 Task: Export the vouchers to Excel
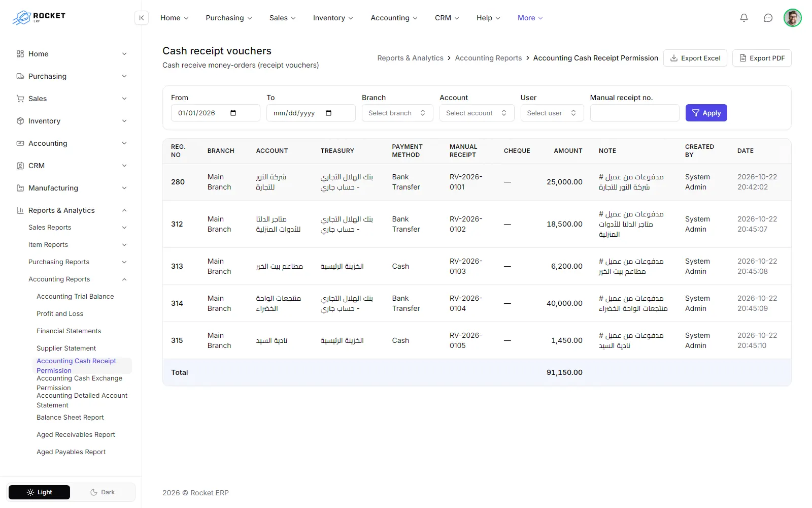tap(695, 58)
